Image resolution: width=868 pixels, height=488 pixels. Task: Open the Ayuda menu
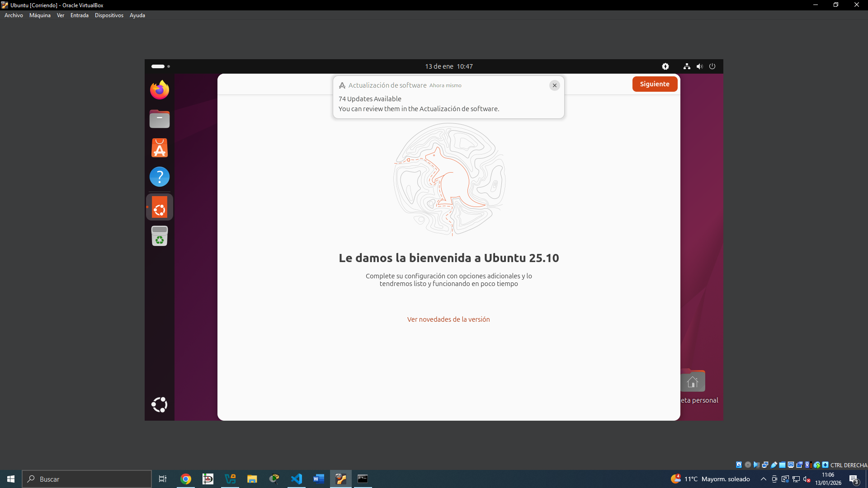pyautogui.click(x=137, y=15)
